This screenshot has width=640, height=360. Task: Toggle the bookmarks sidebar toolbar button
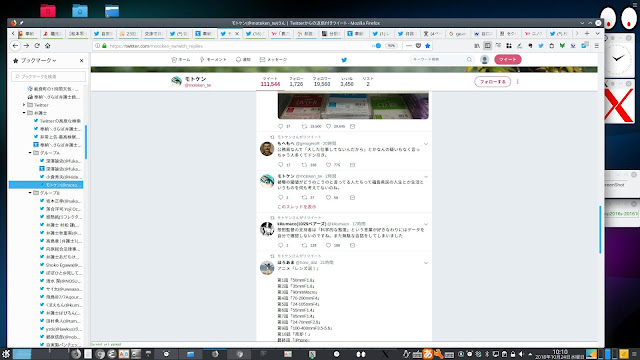click(x=487, y=46)
